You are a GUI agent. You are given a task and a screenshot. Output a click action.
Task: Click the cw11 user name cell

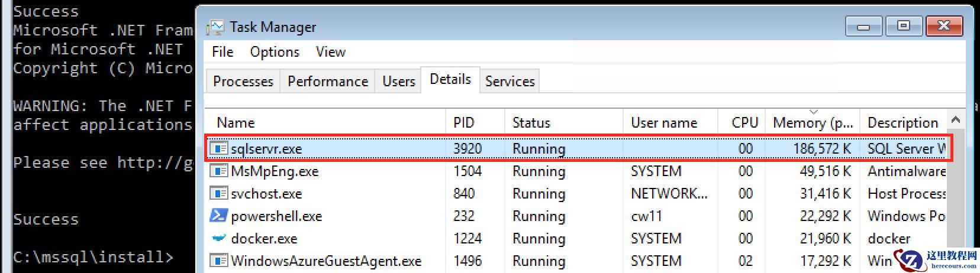coord(646,216)
